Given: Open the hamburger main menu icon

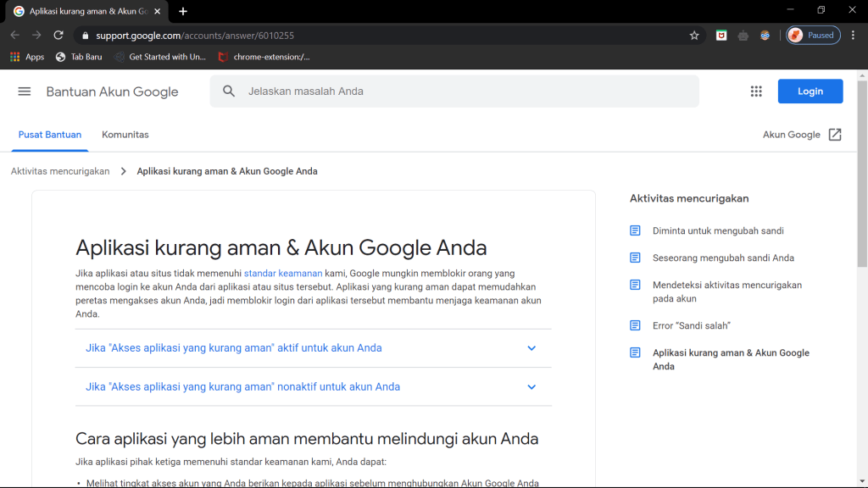Looking at the screenshot, I should click(x=25, y=91).
